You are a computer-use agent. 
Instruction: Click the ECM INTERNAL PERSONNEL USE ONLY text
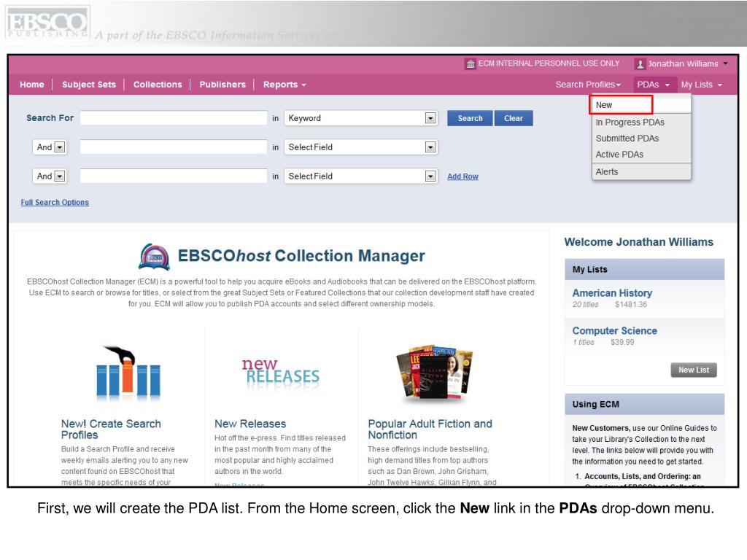(549, 63)
